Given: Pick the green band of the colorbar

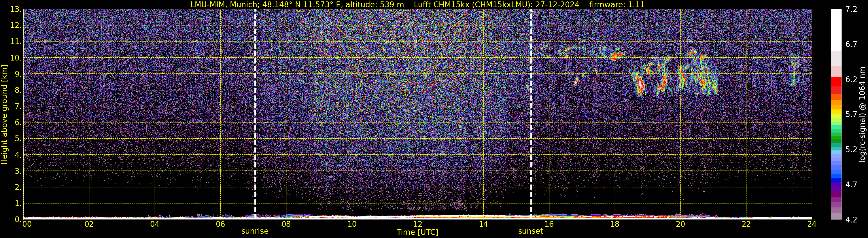Looking at the screenshot, I should coord(836,138).
